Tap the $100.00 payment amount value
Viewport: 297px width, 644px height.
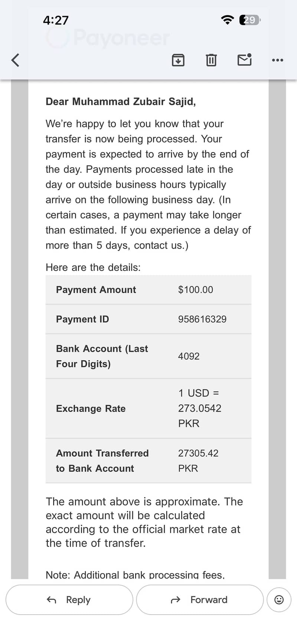pyautogui.click(x=196, y=290)
